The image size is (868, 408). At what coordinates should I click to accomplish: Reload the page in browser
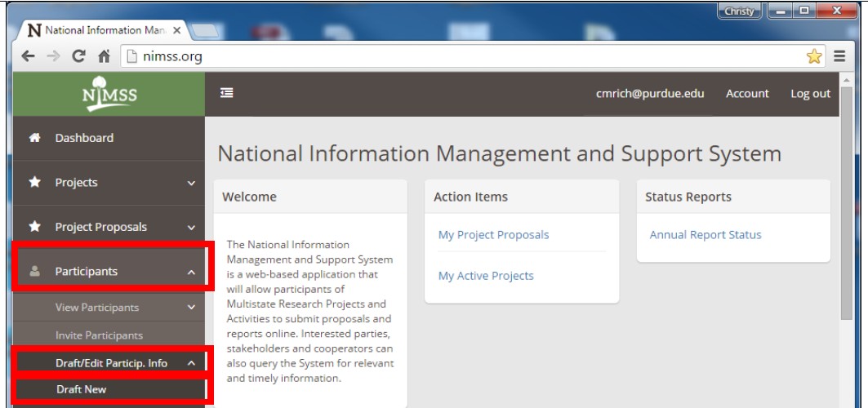78,56
